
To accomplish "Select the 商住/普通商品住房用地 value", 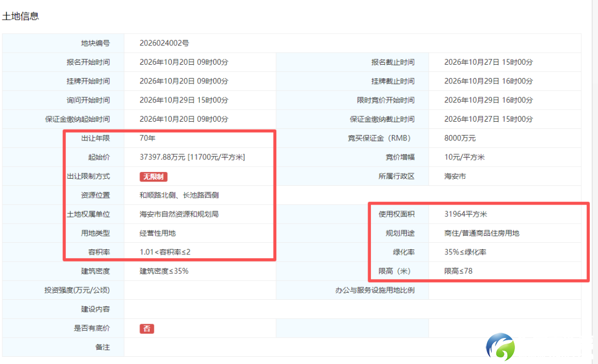I will coord(482,233).
